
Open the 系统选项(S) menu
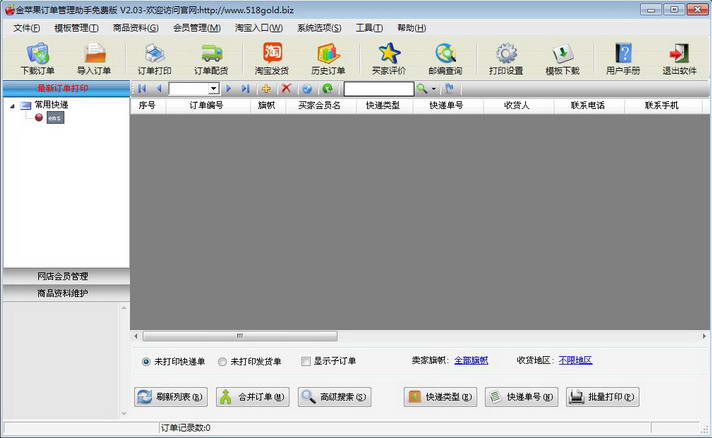click(319, 28)
